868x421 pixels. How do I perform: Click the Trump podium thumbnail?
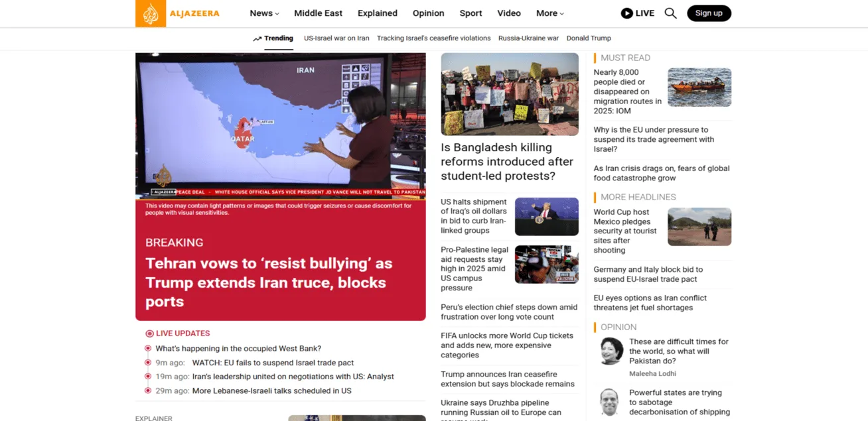click(547, 216)
